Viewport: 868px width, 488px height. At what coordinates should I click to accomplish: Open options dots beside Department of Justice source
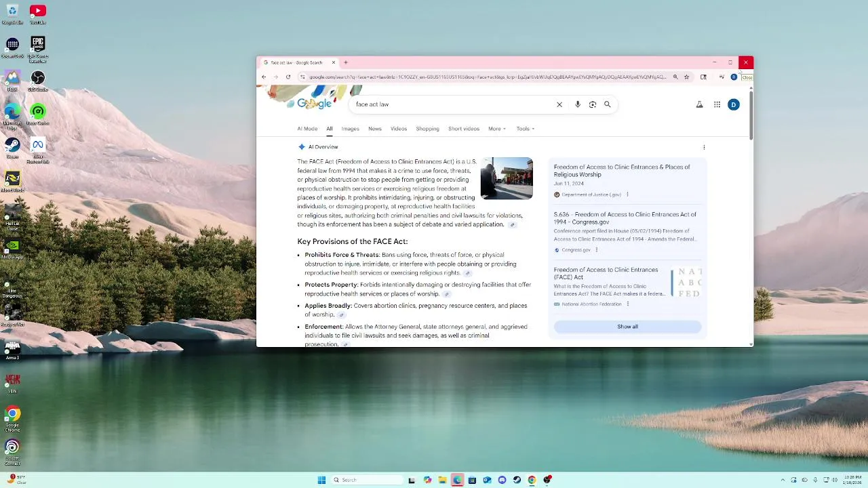coord(627,195)
